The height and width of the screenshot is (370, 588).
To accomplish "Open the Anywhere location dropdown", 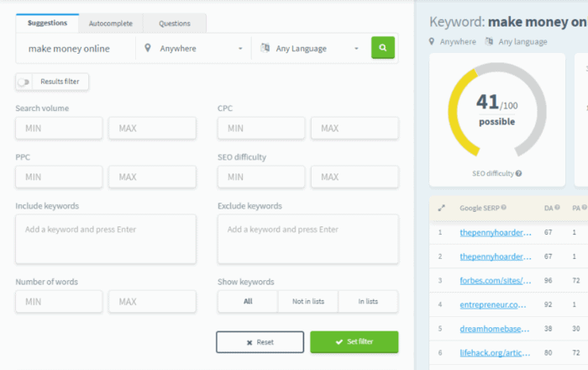I will tap(193, 49).
